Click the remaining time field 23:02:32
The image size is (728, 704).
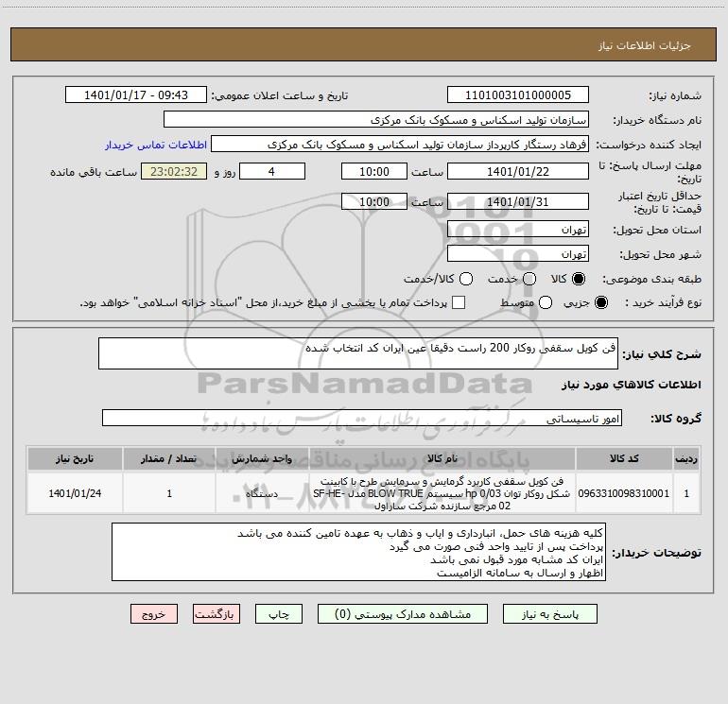pos(174,171)
